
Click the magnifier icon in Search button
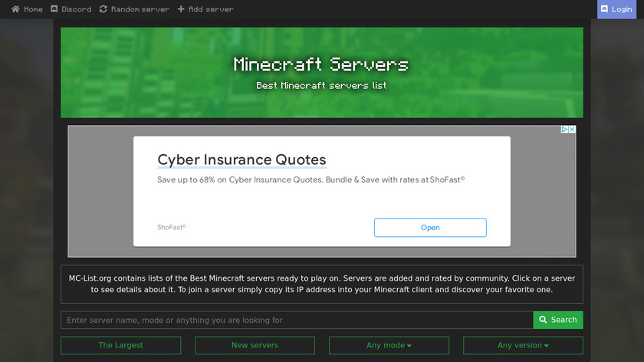[x=543, y=320]
